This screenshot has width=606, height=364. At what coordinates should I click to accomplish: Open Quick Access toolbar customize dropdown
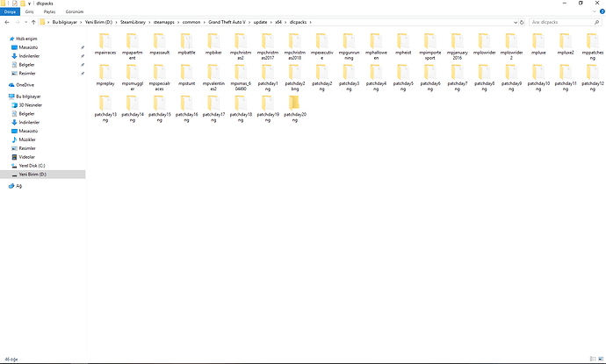tap(29, 4)
